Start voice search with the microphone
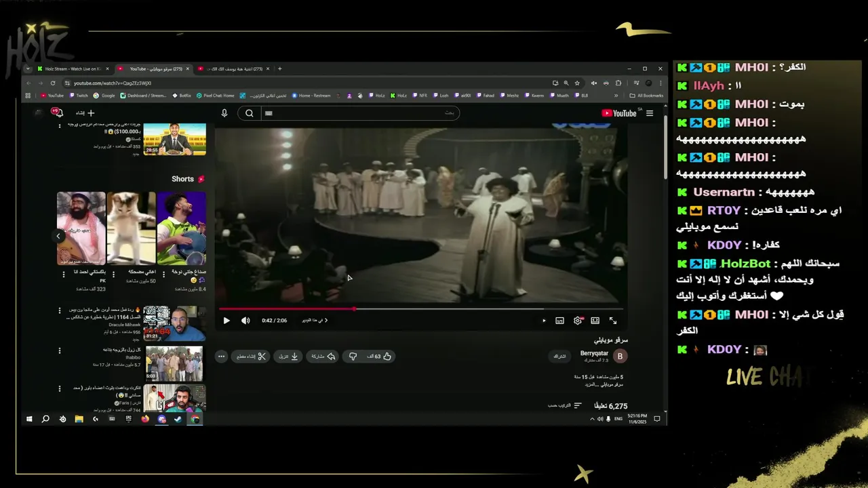Image resolution: width=868 pixels, height=488 pixels. [224, 113]
